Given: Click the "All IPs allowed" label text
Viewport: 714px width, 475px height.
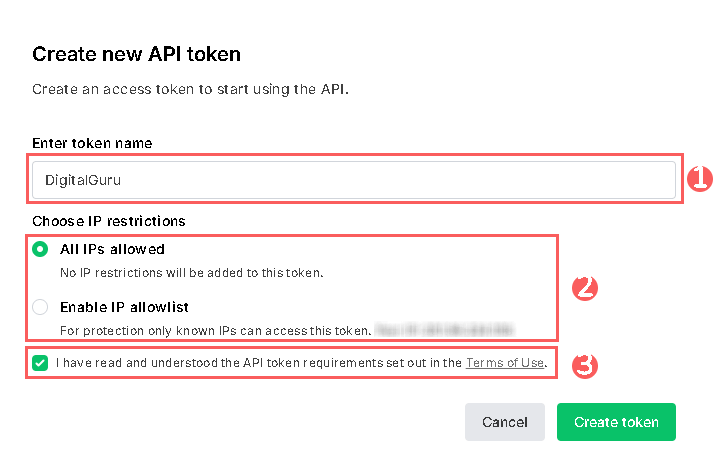Looking at the screenshot, I should (112, 249).
